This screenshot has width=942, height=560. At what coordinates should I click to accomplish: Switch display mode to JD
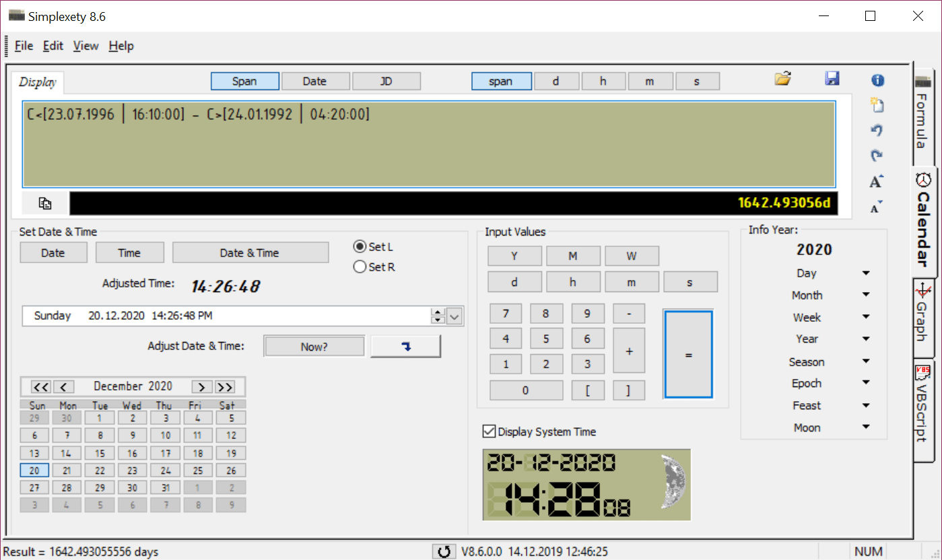[x=386, y=81]
